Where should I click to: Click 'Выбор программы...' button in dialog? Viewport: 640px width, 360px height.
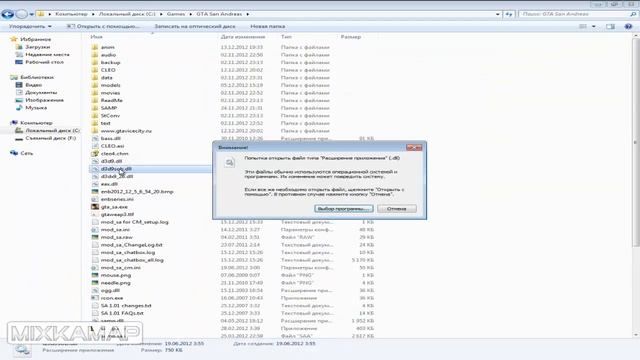point(344,209)
